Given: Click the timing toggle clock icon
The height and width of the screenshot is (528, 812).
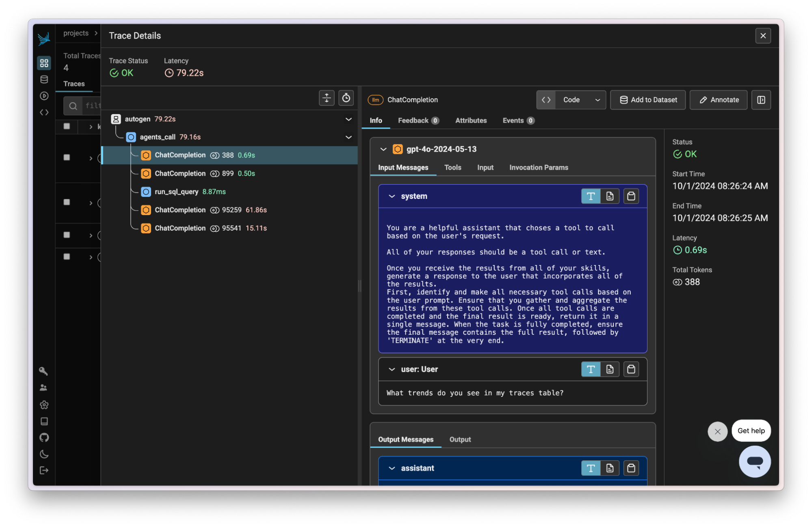Looking at the screenshot, I should point(346,98).
